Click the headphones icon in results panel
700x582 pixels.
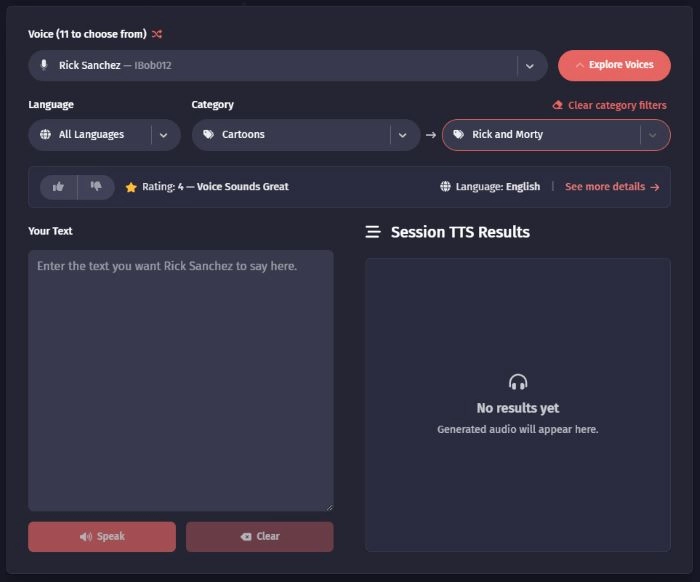point(518,382)
